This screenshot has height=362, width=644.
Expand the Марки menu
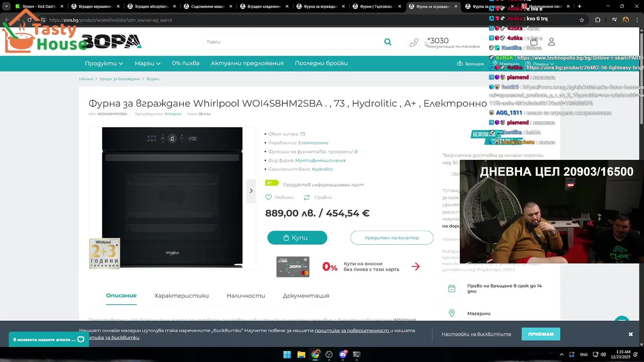pyautogui.click(x=147, y=63)
